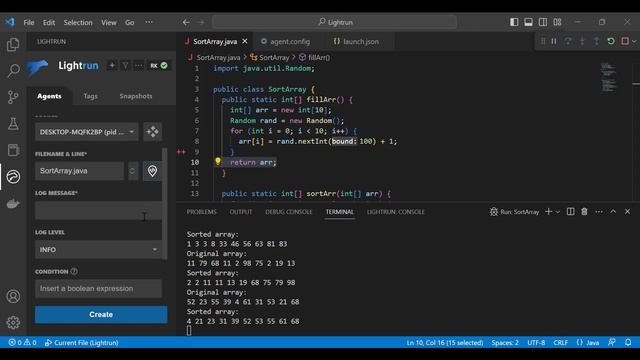Click debug Step Out icon

pos(596,41)
